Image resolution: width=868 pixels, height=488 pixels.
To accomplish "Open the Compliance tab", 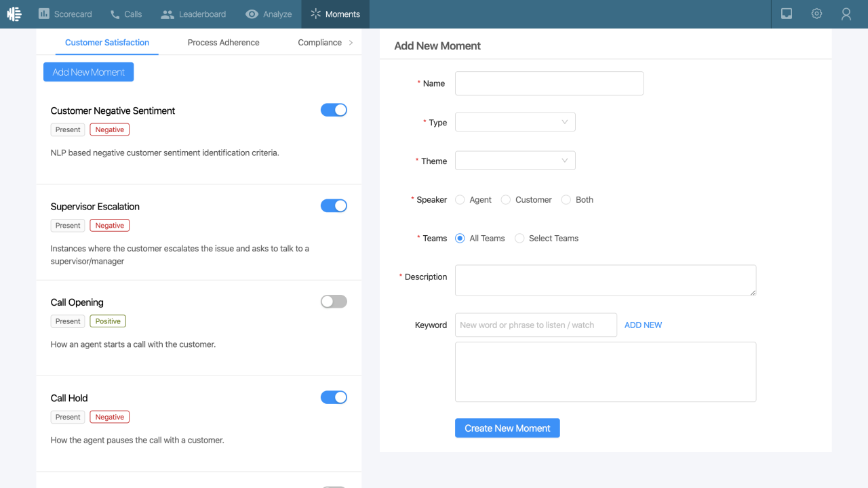I will 319,43.
